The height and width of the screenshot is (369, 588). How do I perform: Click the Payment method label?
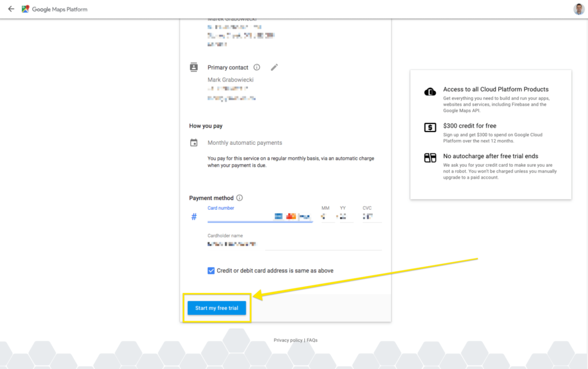coord(211,198)
